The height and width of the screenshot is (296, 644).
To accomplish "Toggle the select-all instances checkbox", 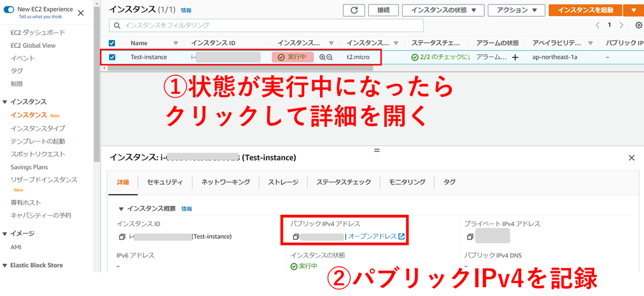I will click(112, 43).
